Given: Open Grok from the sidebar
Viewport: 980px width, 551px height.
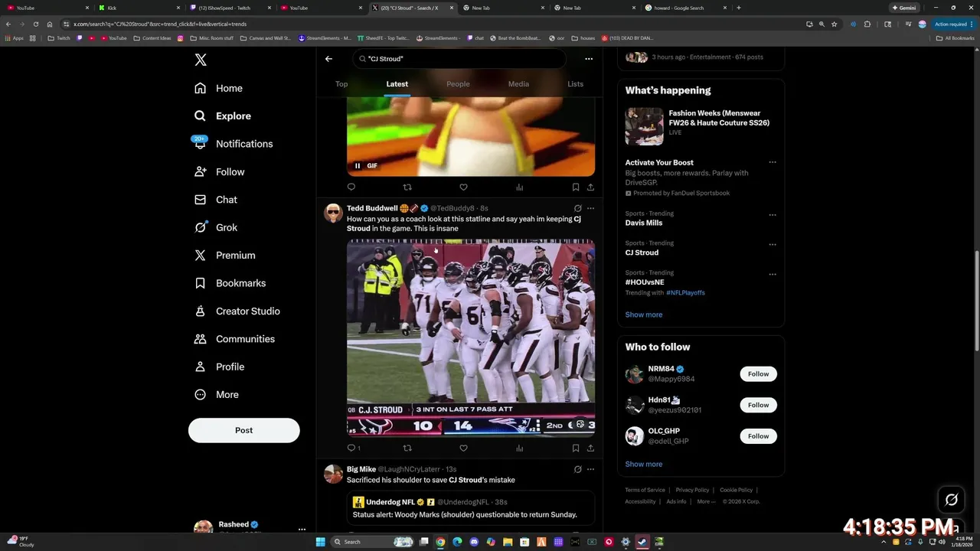Looking at the screenshot, I should point(216,227).
